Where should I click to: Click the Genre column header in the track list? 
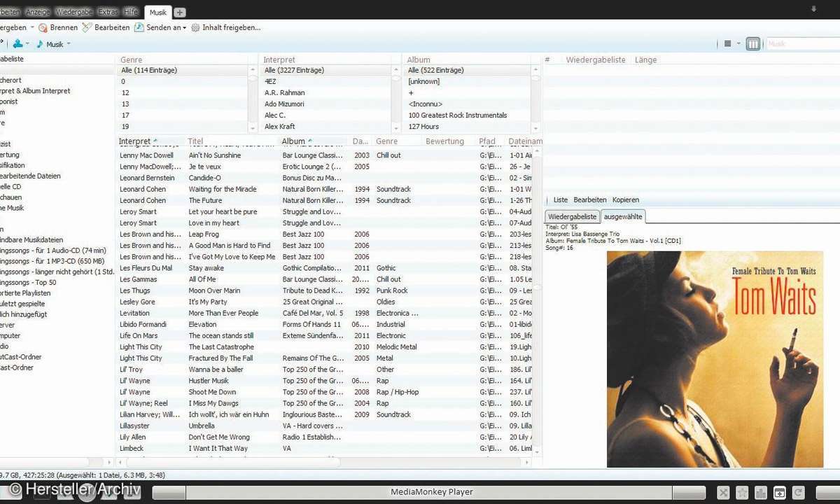(386, 141)
